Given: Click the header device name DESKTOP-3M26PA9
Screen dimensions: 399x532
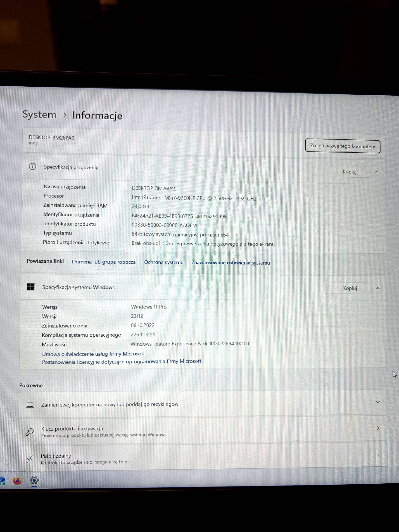Looking at the screenshot, I should coord(51,138).
